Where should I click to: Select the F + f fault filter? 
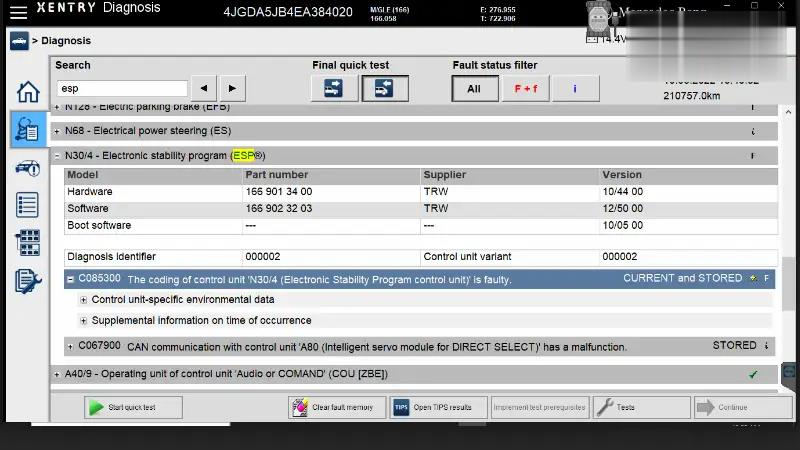coord(526,89)
